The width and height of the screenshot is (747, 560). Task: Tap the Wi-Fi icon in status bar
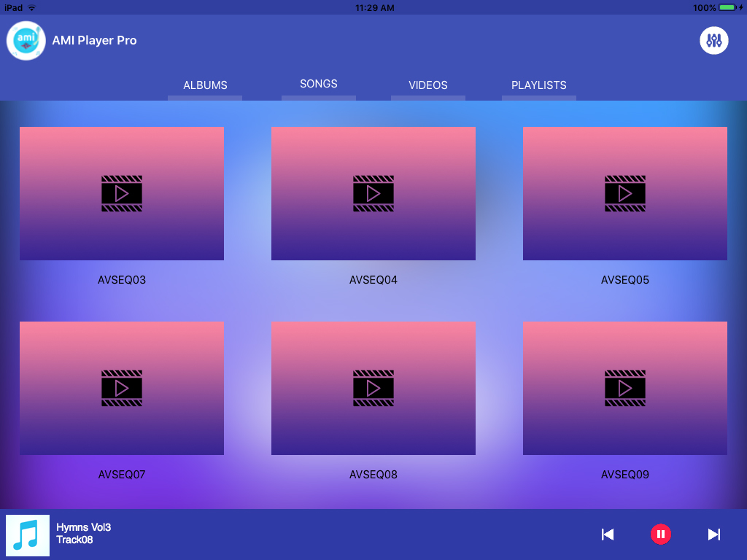[32, 7]
